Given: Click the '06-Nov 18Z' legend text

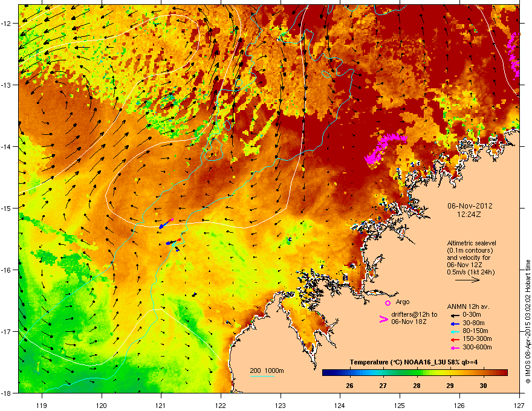Looking at the screenshot, I should (x=409, y=322).
